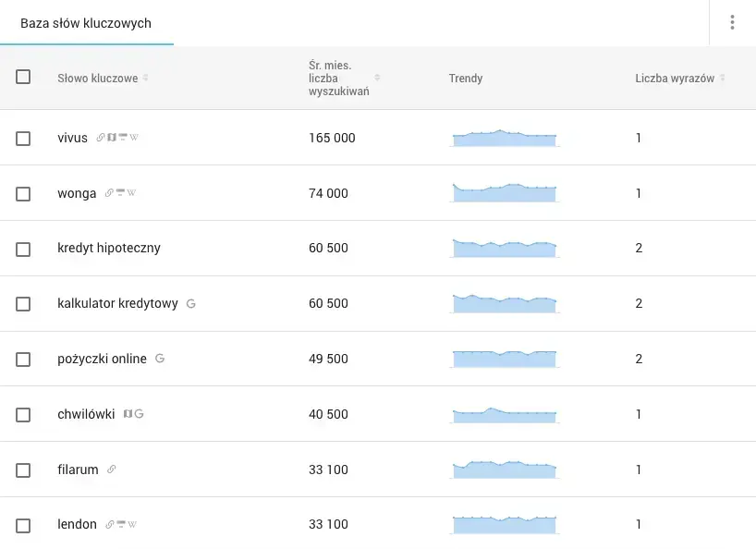The image size is (756, 549).
Task: Click the Wikipedia icon next to lendon
Action: point(132,525)
